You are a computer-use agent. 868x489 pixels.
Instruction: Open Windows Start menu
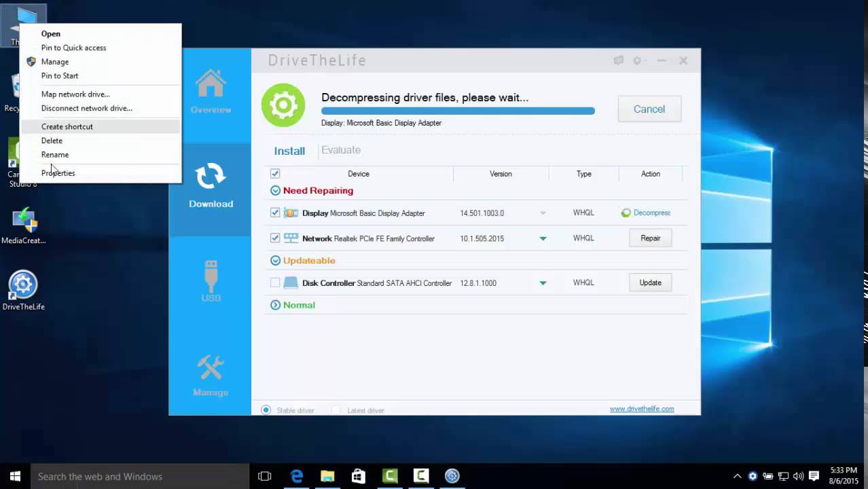(16, 476)
